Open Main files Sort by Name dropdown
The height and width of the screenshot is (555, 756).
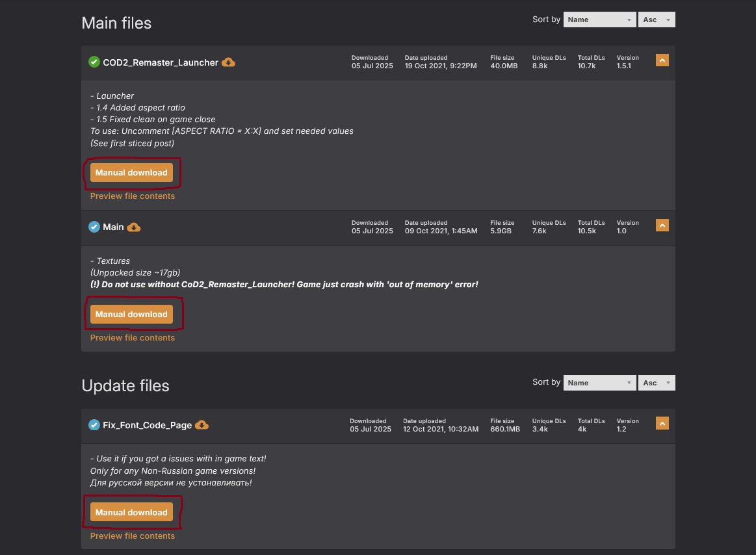[x=599, y=19]
